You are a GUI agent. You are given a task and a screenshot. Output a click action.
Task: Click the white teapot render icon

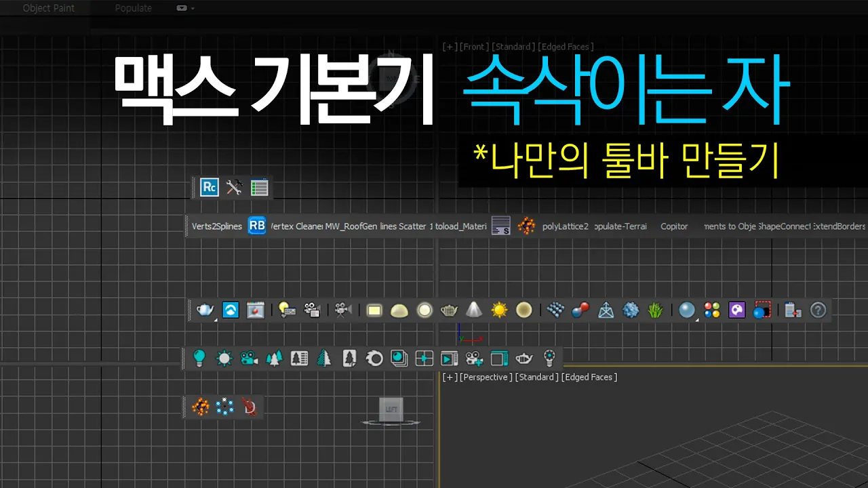(x=205, y=310)
